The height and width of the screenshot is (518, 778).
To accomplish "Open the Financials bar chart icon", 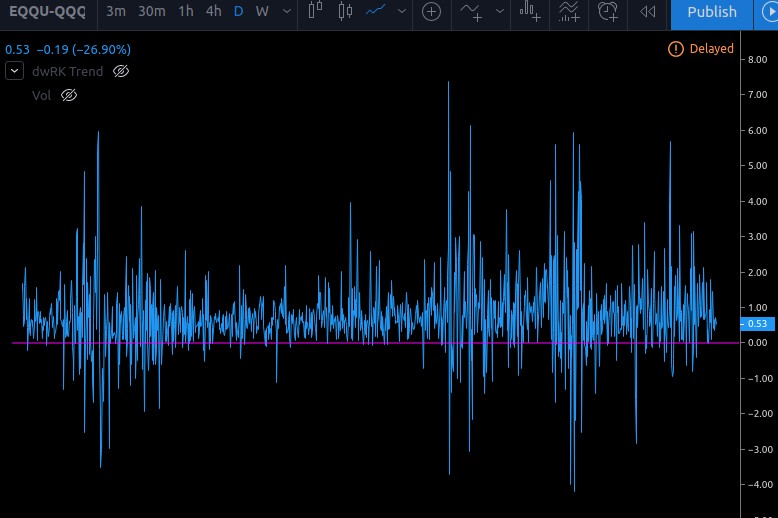I will click(x=531, y=12).
